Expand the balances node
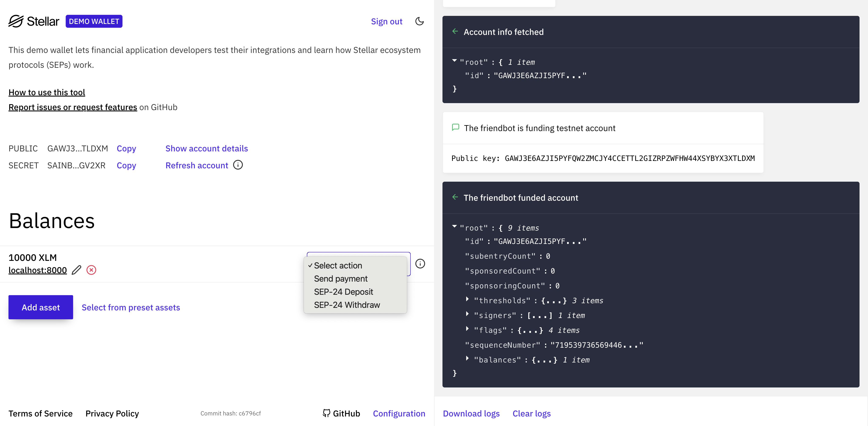This screenshot has height=426, width=868. click(x=467, y=358)
